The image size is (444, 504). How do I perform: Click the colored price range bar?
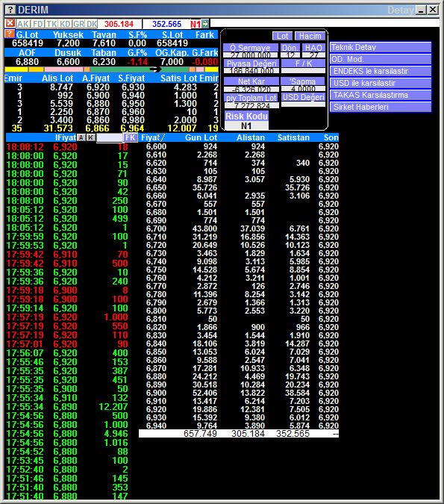point(111,69)
